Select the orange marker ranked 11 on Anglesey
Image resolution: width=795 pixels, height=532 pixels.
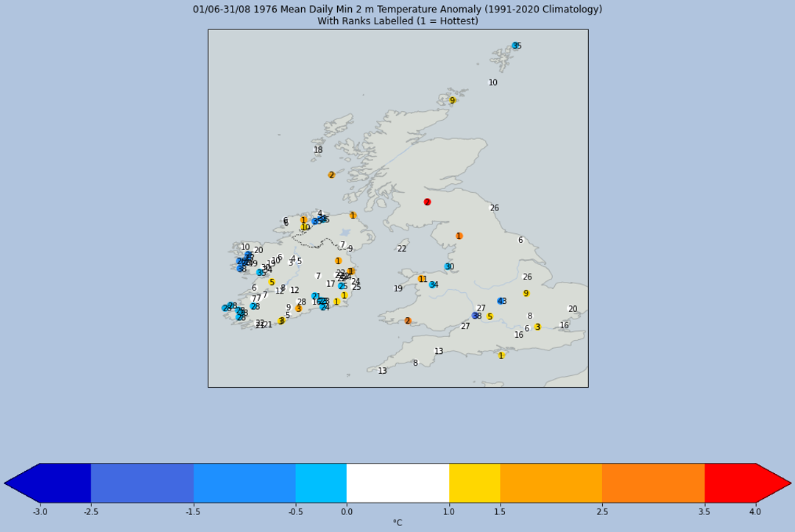coord(422,279)
